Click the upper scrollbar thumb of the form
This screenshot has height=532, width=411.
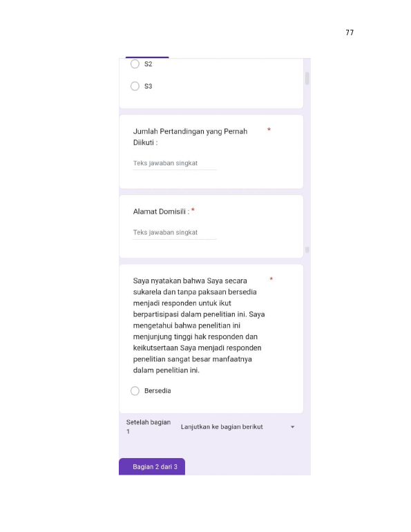[307, 78]
